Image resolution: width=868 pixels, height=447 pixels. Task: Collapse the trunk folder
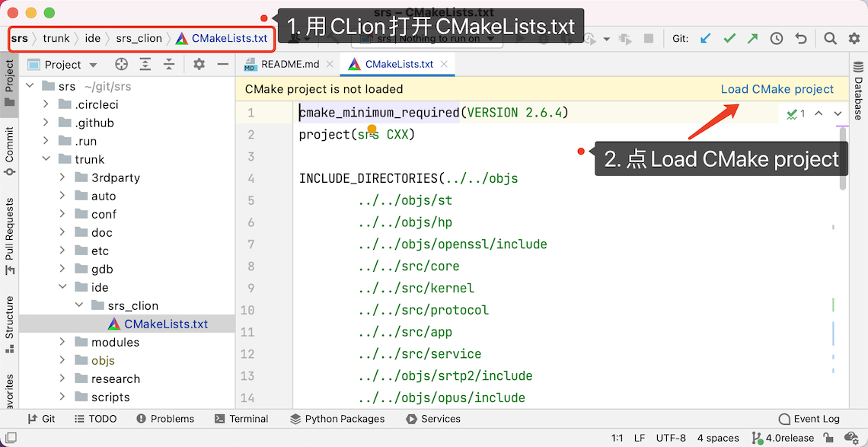tap(47, 159)
